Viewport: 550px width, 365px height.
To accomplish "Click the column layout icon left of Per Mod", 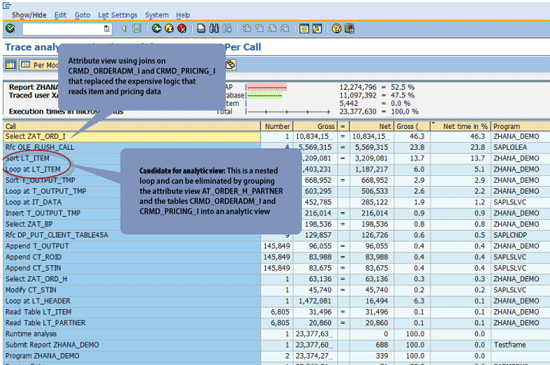I will (x=11, y=65).
